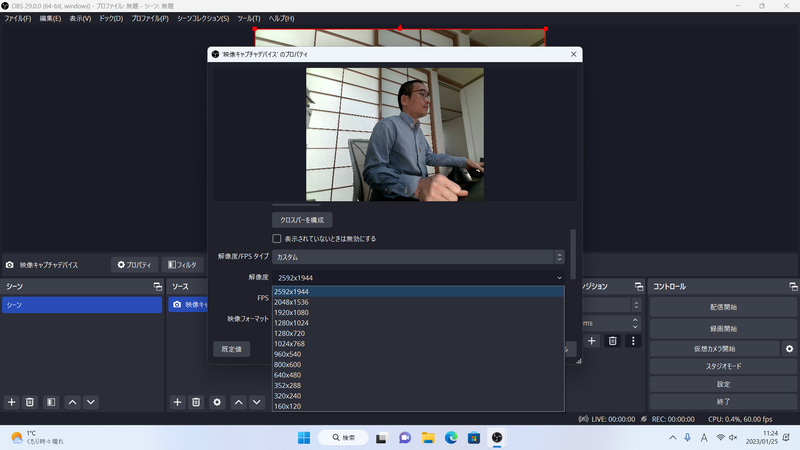Click the properties dialog vertical scrollbar
This screenshot has width=800, height=450.
point(573,254)
